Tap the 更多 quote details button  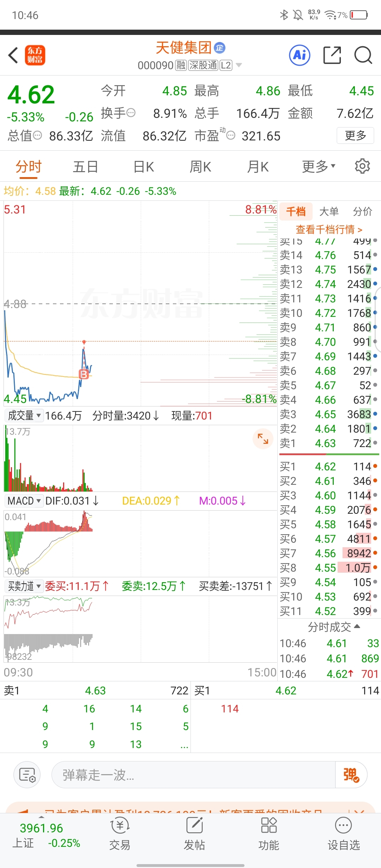click(x=355, y=135)
